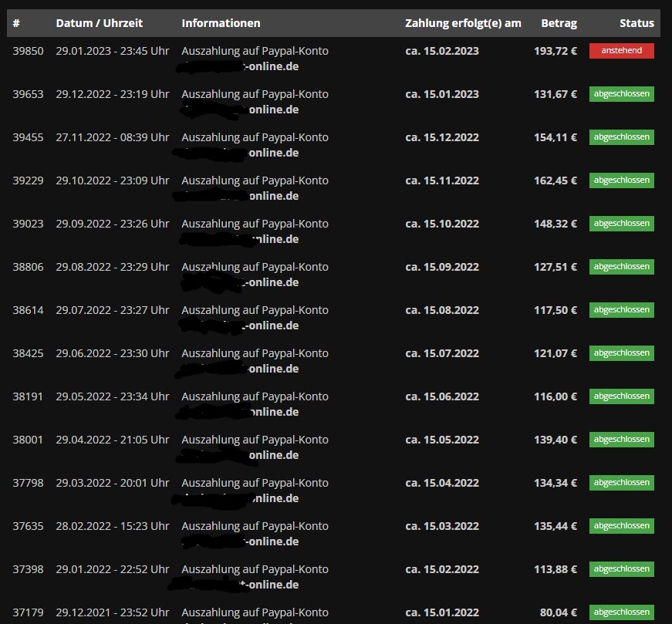The width and height of the screenshot is (672, 624).
Task: Click the amount 154,11 €
Action: [x=555, y=137]
